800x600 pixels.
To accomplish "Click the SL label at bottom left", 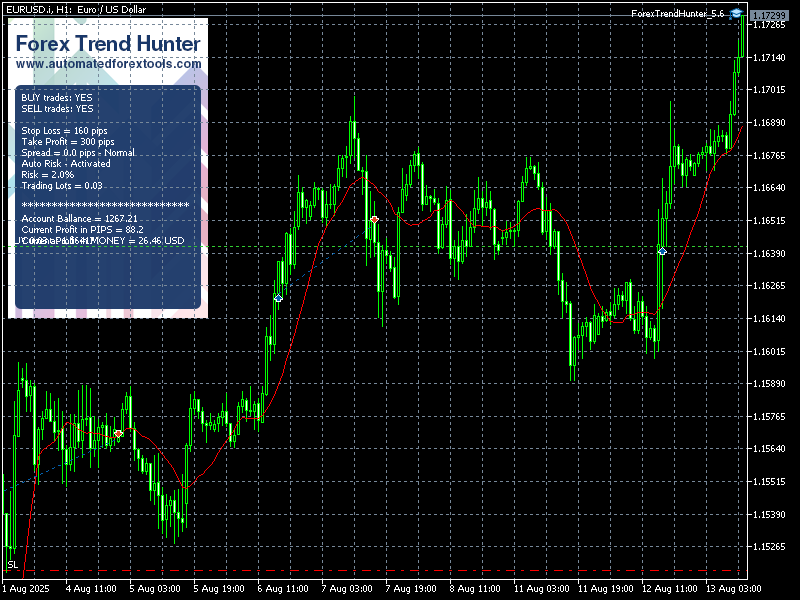I will pyautogui.click(x=12, y=565).
